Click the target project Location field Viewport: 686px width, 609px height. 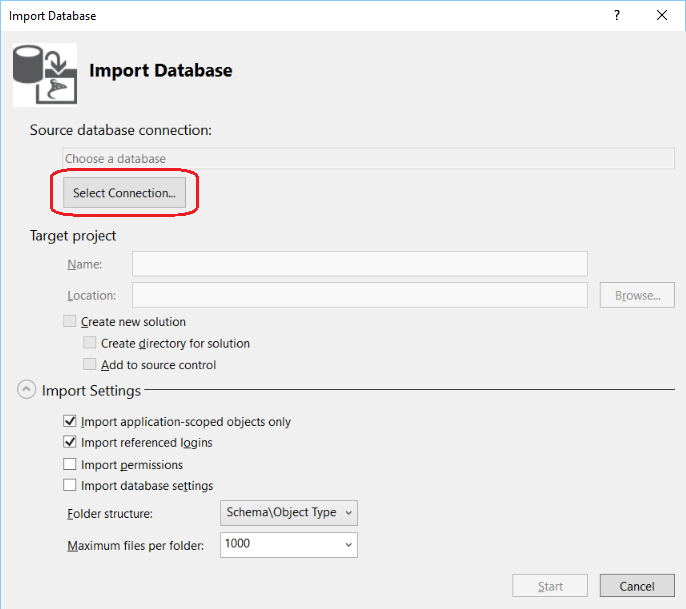coord(359,295)
